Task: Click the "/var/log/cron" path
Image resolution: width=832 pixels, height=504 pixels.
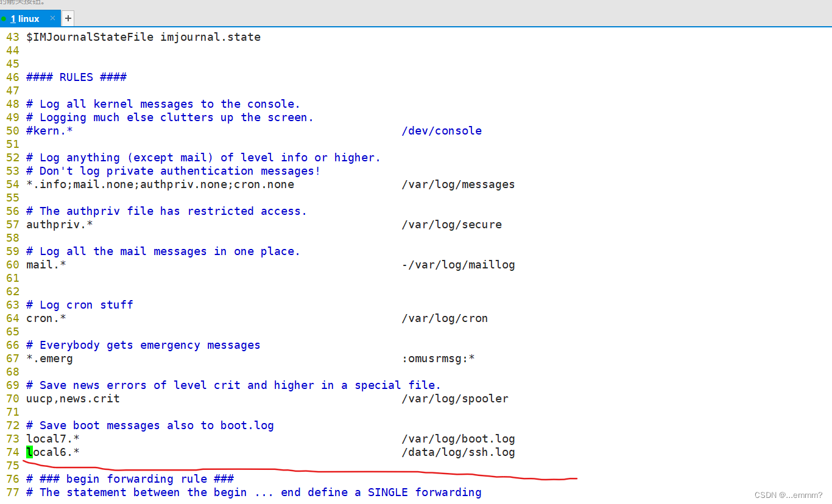Action: (445, 318)
